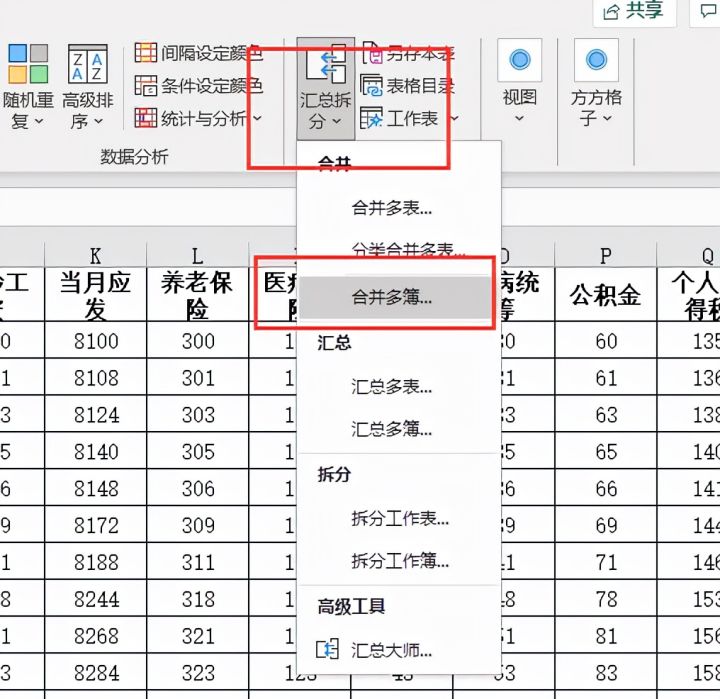Click cell with value 8268

96,636
